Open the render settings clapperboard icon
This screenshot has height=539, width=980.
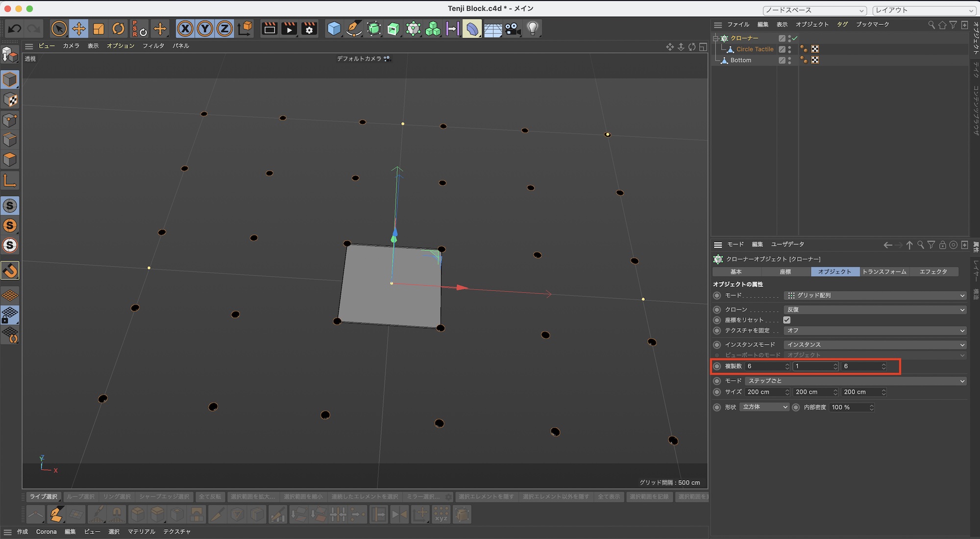(309, 29)
